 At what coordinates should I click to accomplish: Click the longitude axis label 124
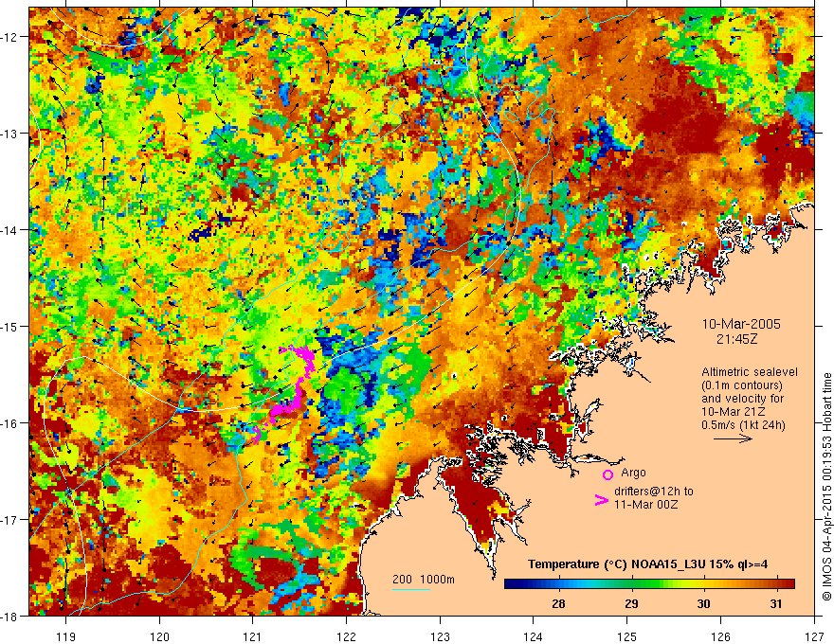[534, 636]
